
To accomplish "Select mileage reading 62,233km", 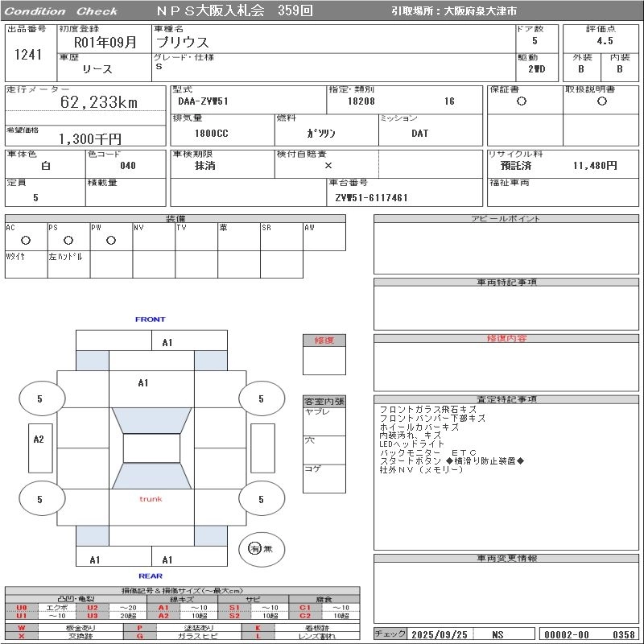I will pyautogui.click(x=99, y=102).
